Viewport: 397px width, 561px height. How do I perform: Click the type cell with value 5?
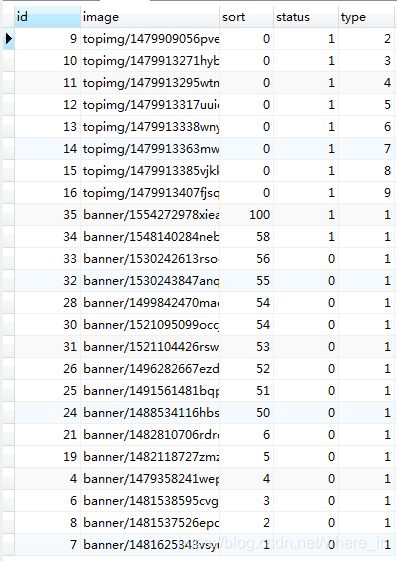point(366,105)
